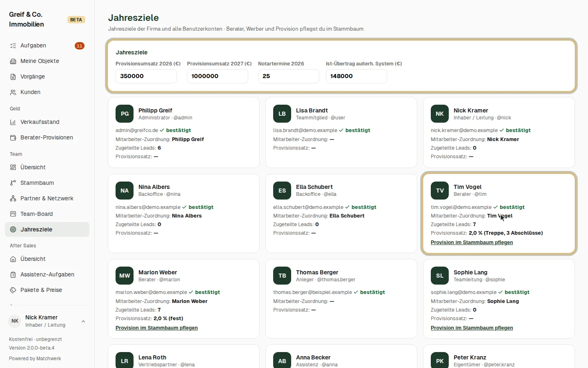Focus the Ist-Übertrag außerh. System field
Image resolution: width=588 pixels, height=368 pixels.
356,76
